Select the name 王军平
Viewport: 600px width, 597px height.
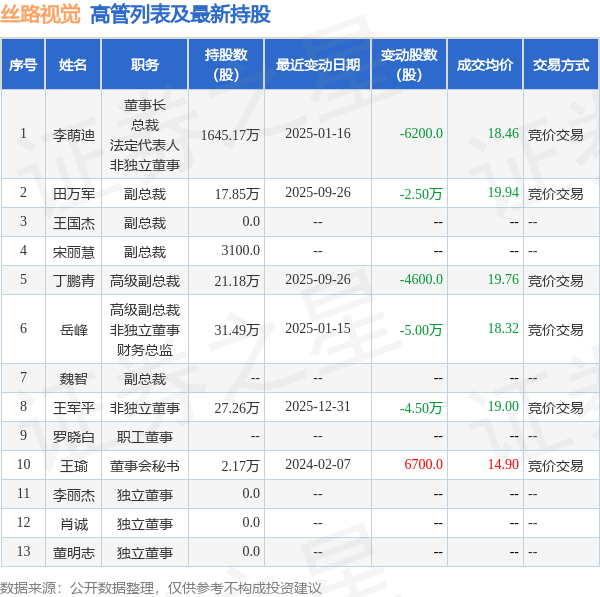(x=73, y=408)
